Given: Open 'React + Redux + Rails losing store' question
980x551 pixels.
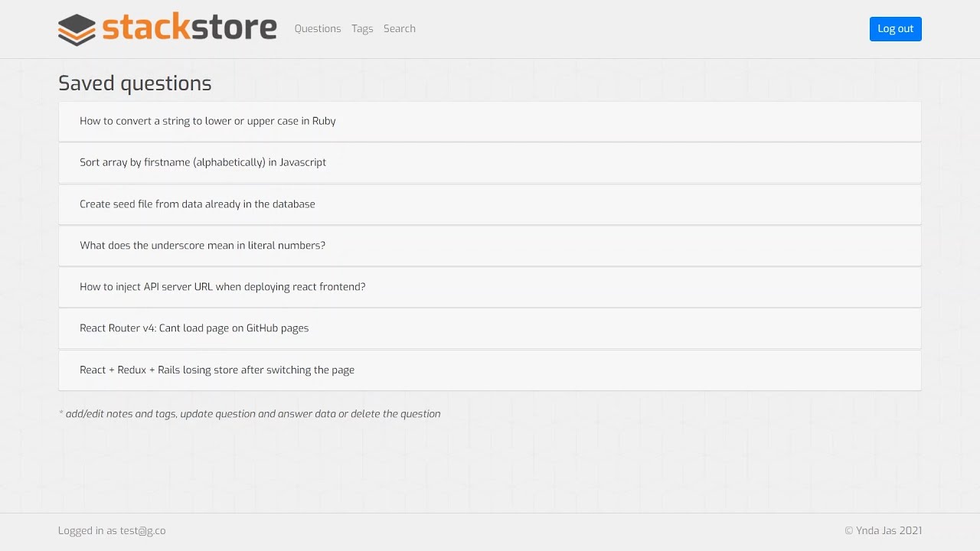Looking at the screenshot, I should click(490, 370).
